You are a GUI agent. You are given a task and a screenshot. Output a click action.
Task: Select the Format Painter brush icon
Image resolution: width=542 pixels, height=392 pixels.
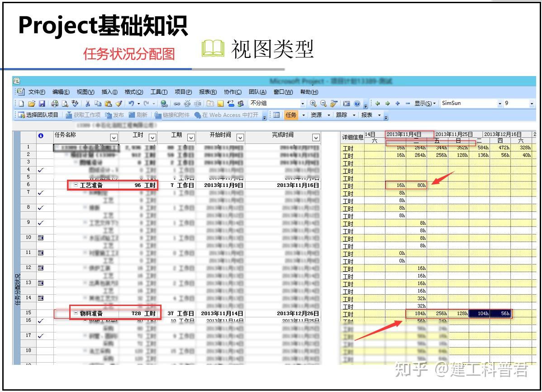(119, 104)
